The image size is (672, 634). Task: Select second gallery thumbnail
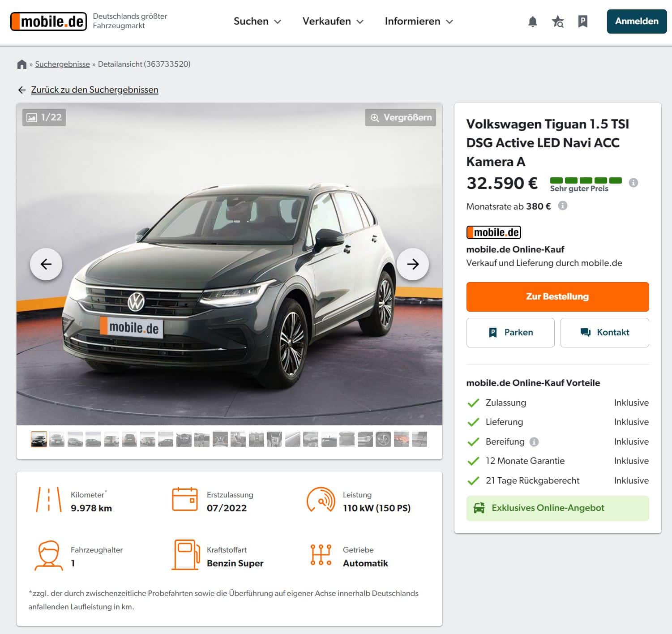click(57, 439)
